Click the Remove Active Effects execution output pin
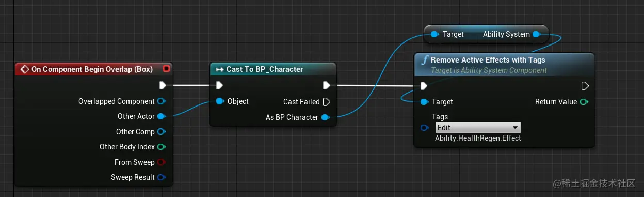The image size is (644, 197). click(585, 86)
